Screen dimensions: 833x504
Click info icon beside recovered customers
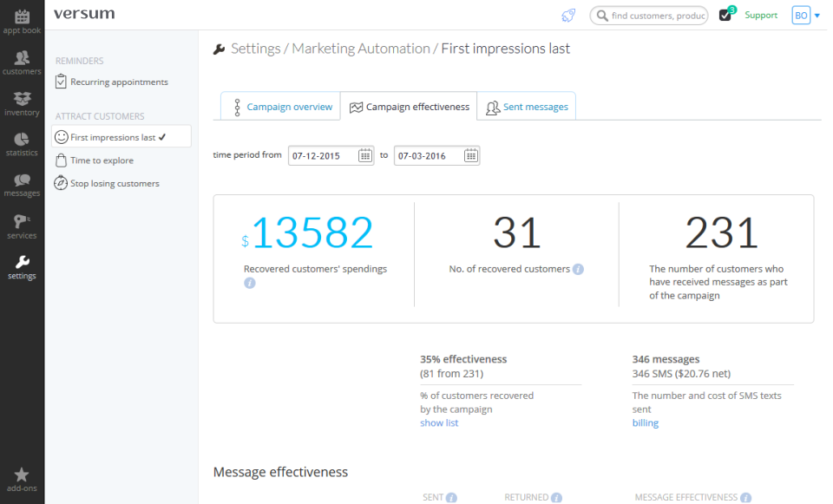point(579,269)
